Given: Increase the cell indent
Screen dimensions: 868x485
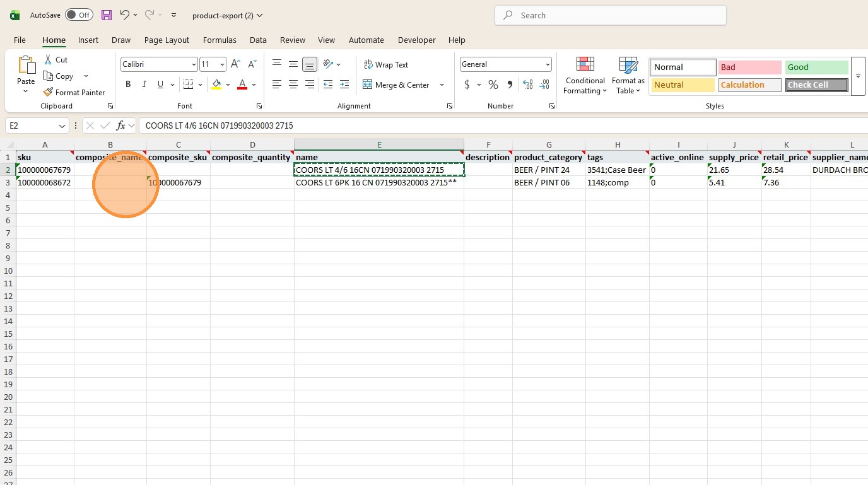Looking at the screenshot, I should click(x=344, y=85).
